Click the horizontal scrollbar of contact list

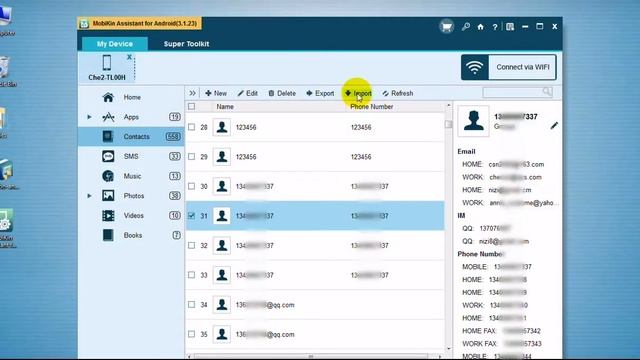point(311,356)
